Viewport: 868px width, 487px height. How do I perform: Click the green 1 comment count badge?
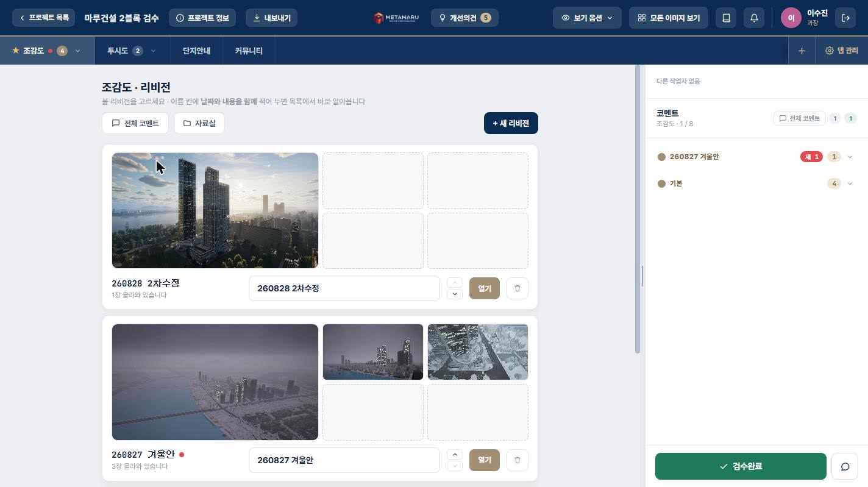point(850,118)
